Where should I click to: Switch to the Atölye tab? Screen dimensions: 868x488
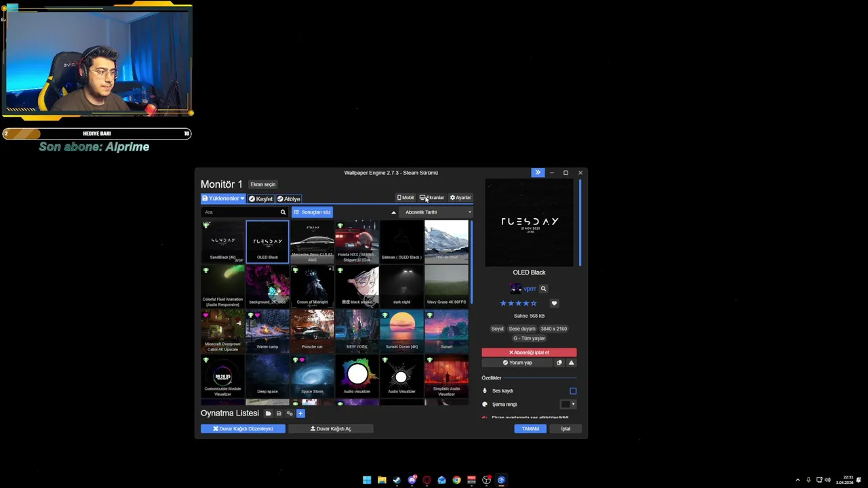(289, 199)
